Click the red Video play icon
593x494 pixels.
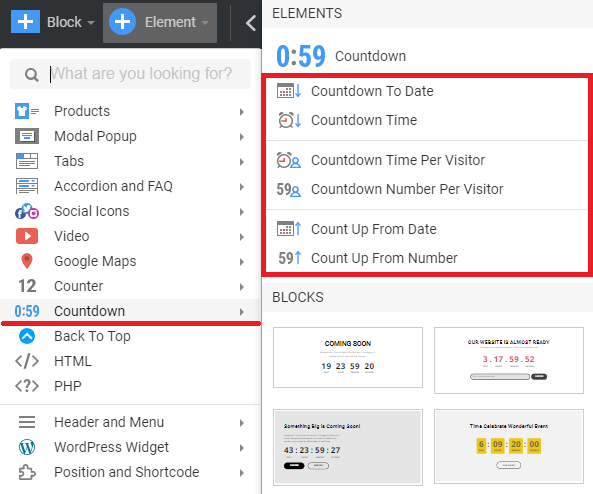tap(27, 236)
